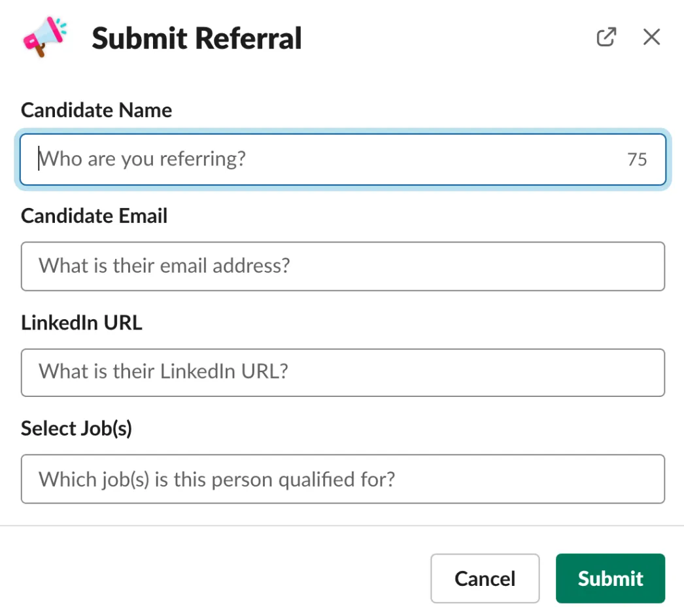The height and width of the screenshot is (616, 684).
Task: Select the LinkedIn URL text box
Action: pyautogui.click(x=343, y=373)
